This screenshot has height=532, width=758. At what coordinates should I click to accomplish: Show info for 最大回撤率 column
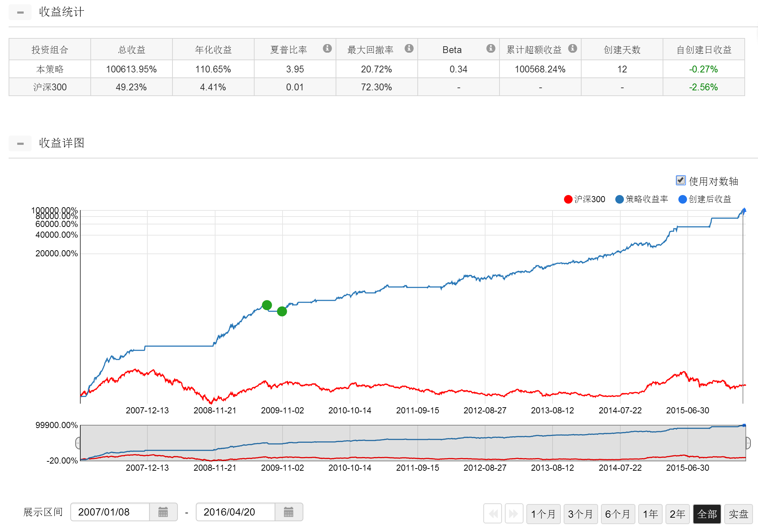409,48
